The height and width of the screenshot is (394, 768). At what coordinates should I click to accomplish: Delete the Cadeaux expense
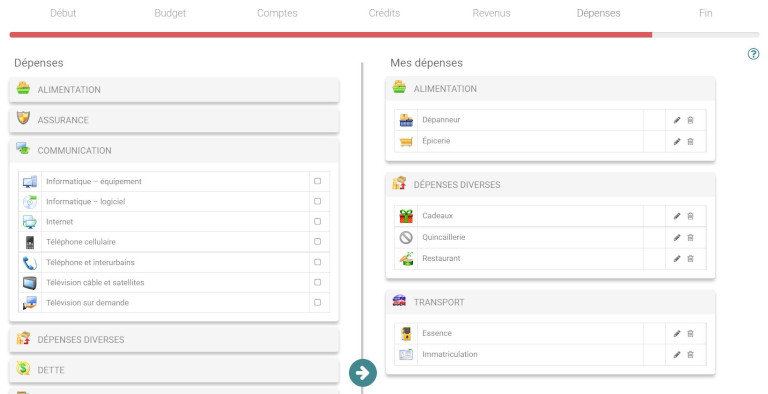(691, 216)
